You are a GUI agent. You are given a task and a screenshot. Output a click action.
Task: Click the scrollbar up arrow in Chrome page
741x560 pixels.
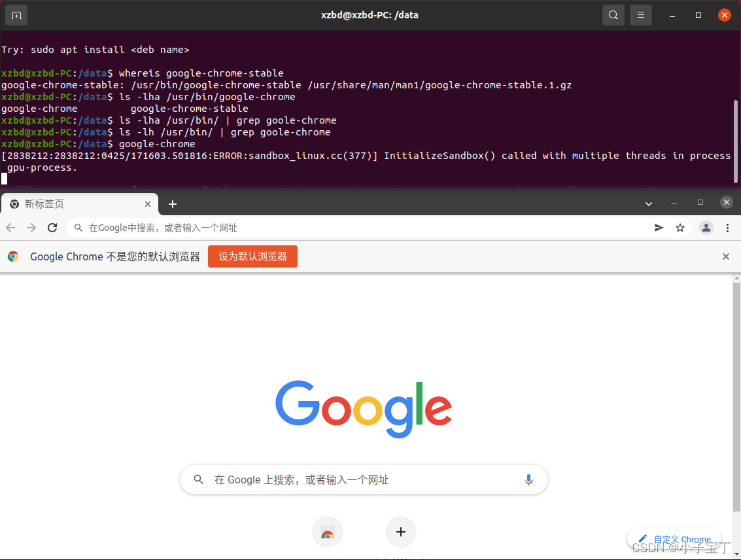coord(736,278)
